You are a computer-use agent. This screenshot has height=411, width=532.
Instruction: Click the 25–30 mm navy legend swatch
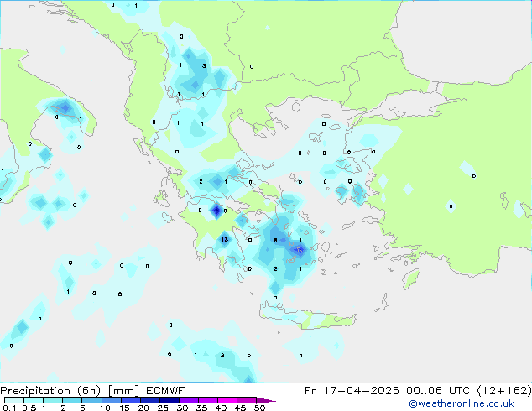pyautogui.click(x=170, y=400)
